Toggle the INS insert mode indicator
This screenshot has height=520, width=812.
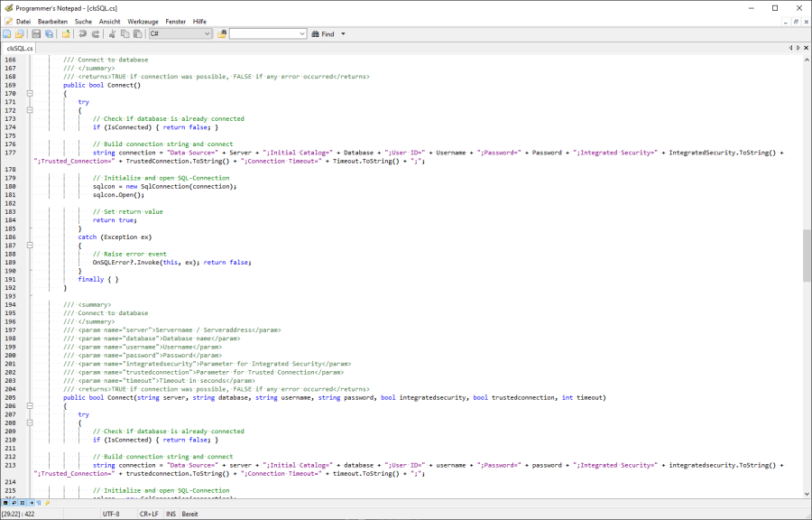click(x=171, y=514)
